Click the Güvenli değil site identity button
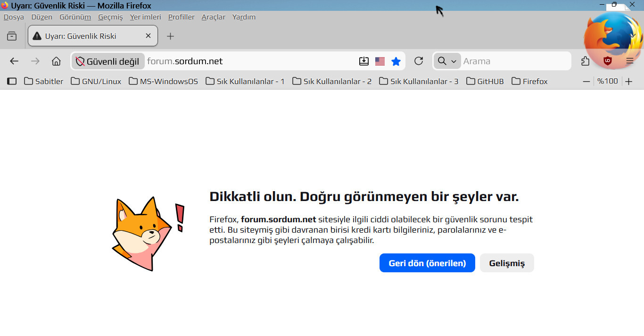 (108, 61)
